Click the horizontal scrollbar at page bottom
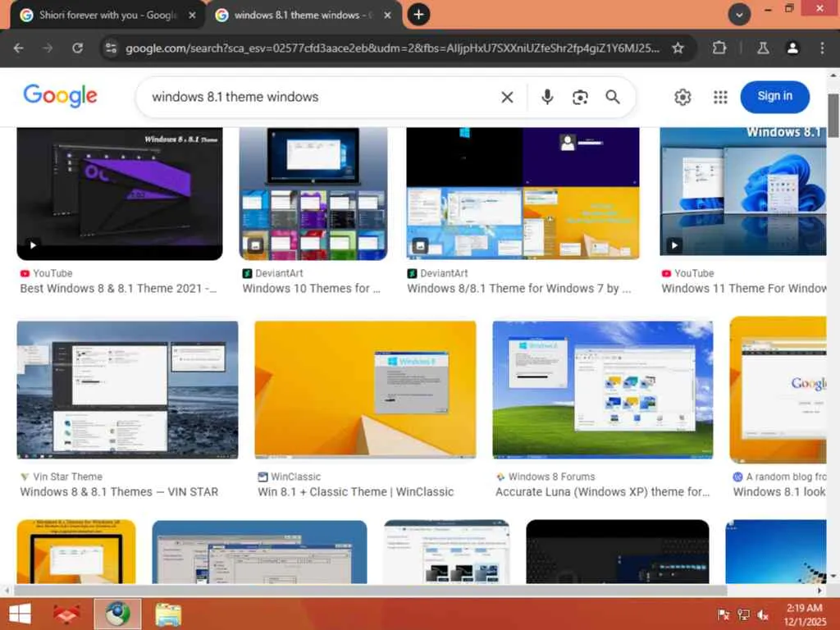This screenshot has width=840, height=630. pos(370,591)
